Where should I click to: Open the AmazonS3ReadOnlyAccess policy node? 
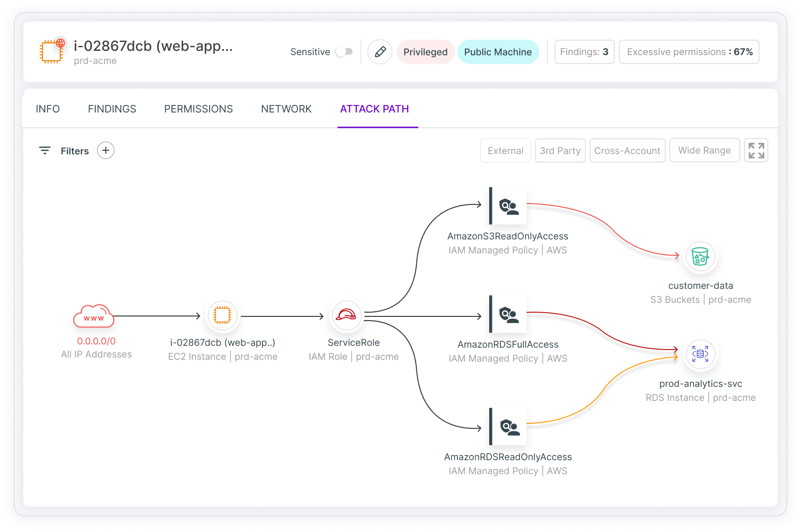point(507,205)
